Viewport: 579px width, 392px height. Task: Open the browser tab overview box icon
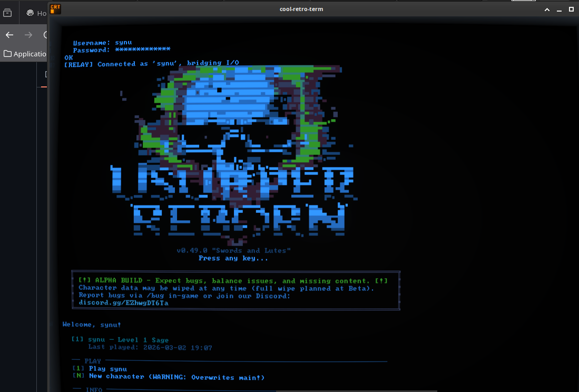7,13
